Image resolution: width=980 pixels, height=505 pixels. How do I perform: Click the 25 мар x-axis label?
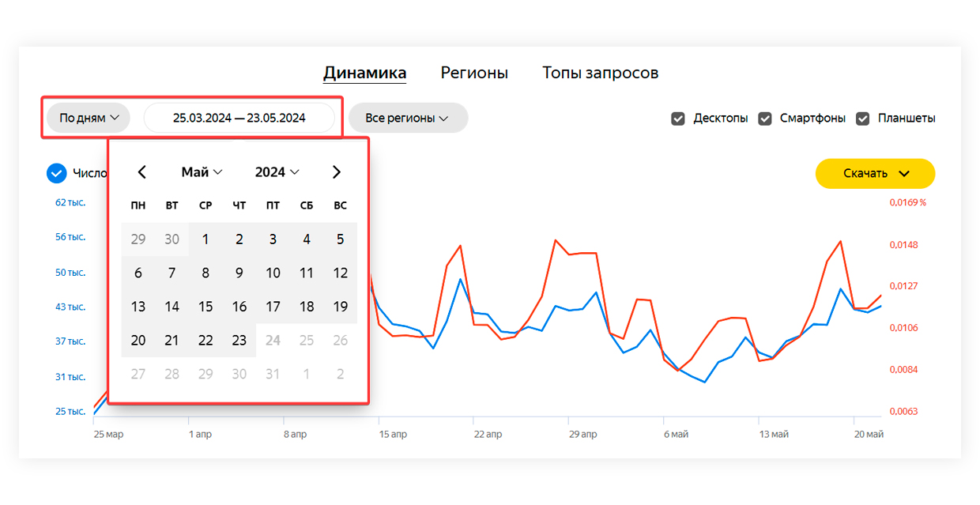(x=108, y=435)
